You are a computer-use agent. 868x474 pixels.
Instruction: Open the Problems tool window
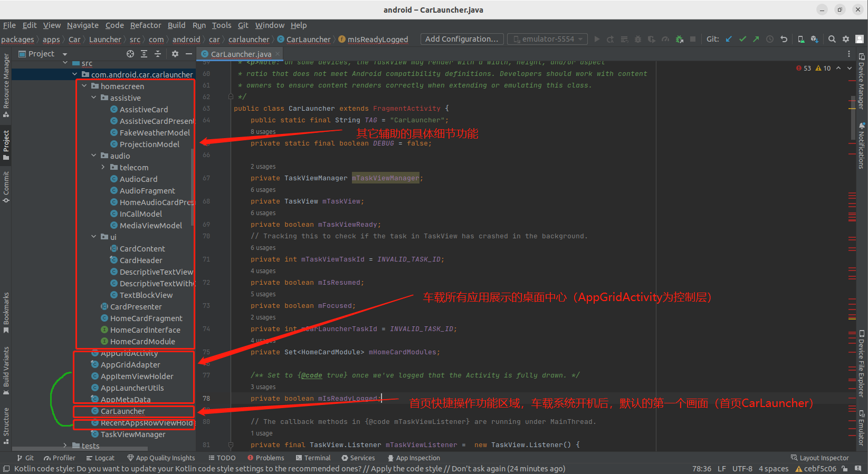(266, 458)
